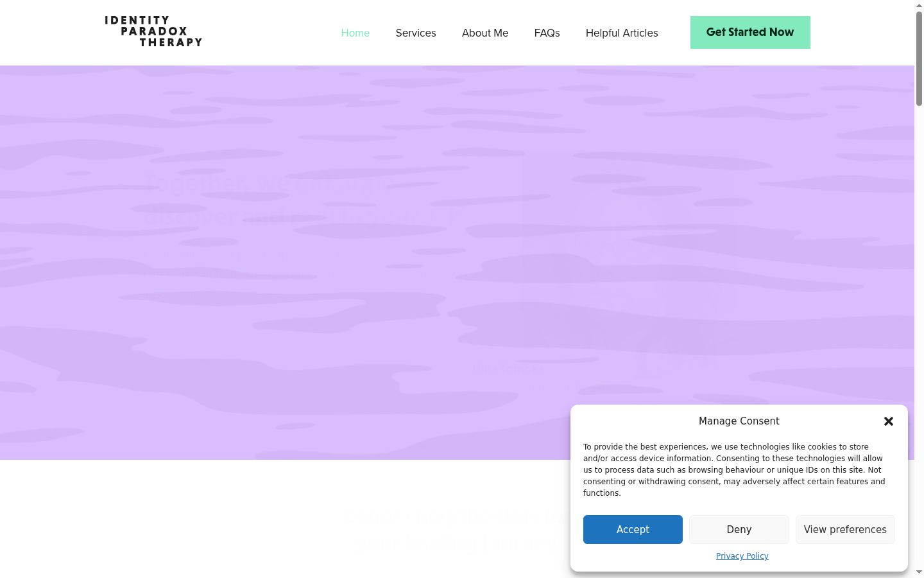Image resolution: width=924 pixels, height=578 pixels.
Task: Click the Get Started Now button
Action: coord(750,32)
